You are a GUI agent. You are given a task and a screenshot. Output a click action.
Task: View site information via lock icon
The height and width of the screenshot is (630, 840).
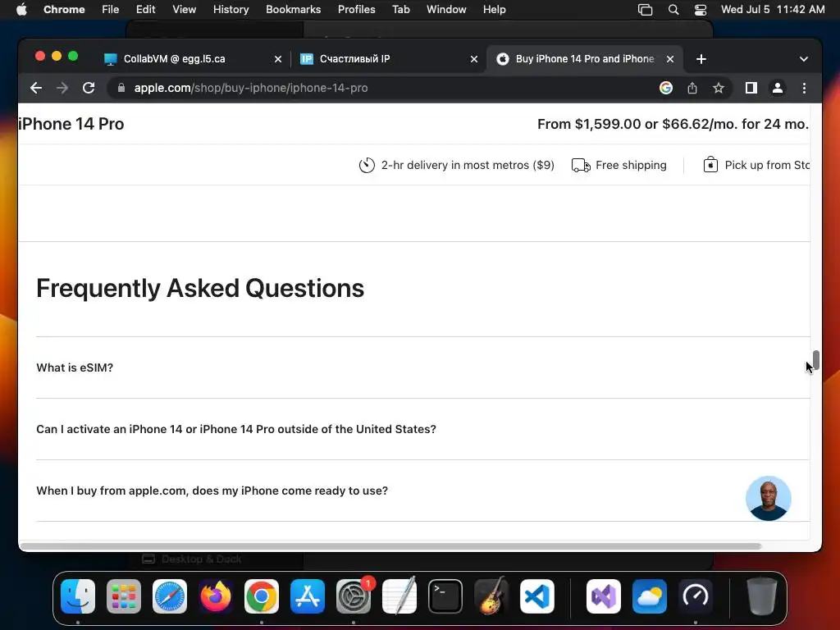point(121,88)
